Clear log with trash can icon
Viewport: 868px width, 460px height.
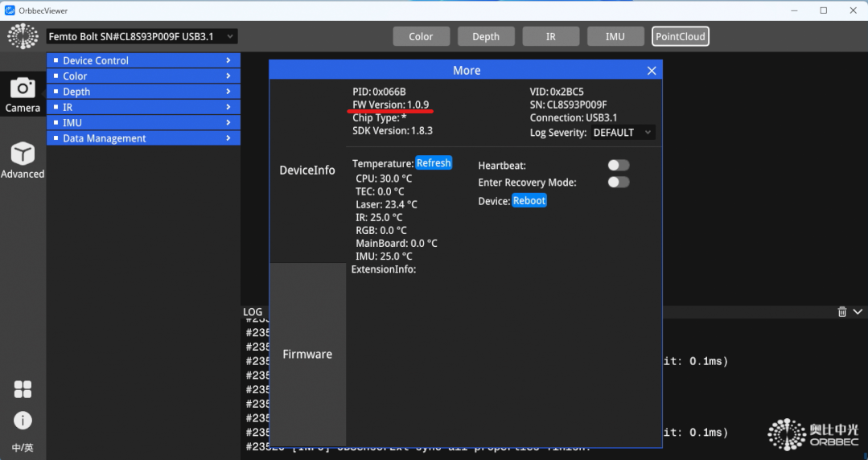tap(842, 312)
